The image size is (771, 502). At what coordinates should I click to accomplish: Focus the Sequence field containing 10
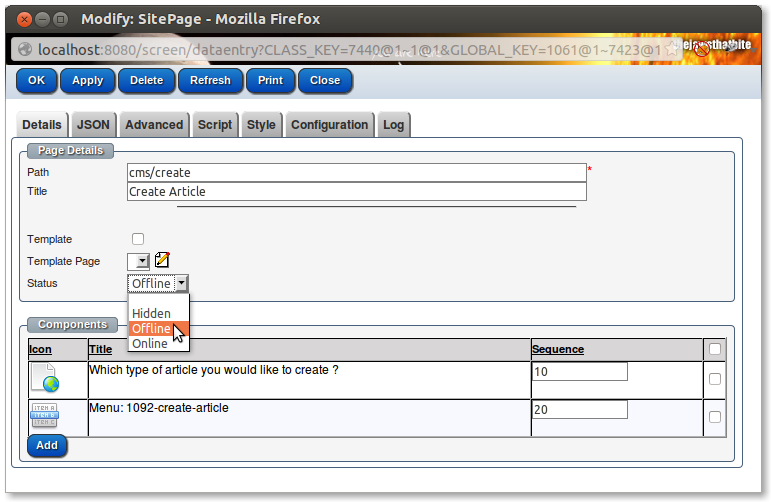(x=579, y=372)
